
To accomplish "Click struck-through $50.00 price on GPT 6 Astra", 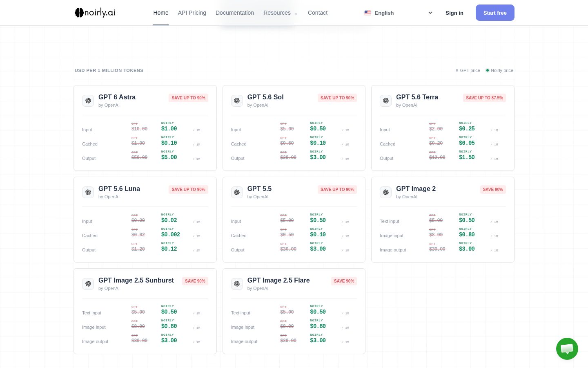I will click(139, 157).
